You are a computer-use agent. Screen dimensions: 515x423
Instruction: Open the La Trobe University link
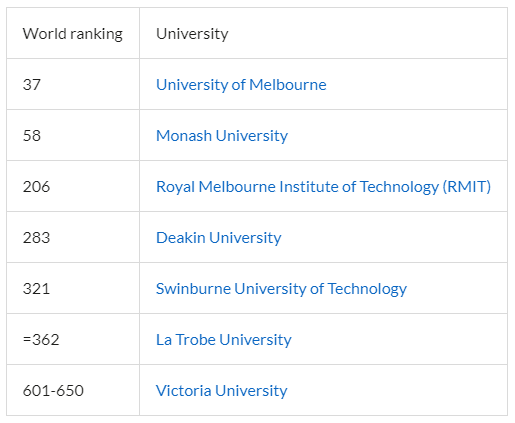[x=224, y=340]
